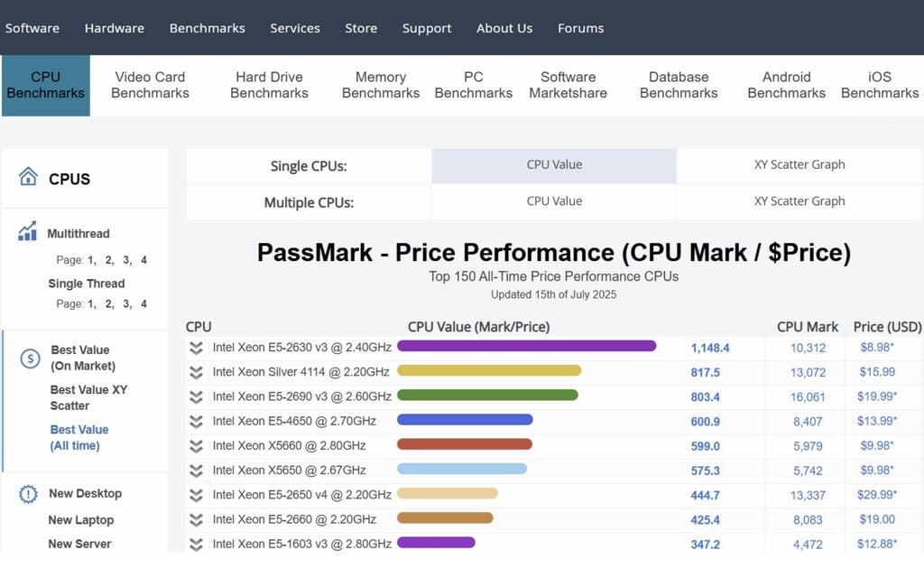924x578 pixels.
Task: Go to Multithread page 4
Action: pyautogui.click(x=143, y=260)
